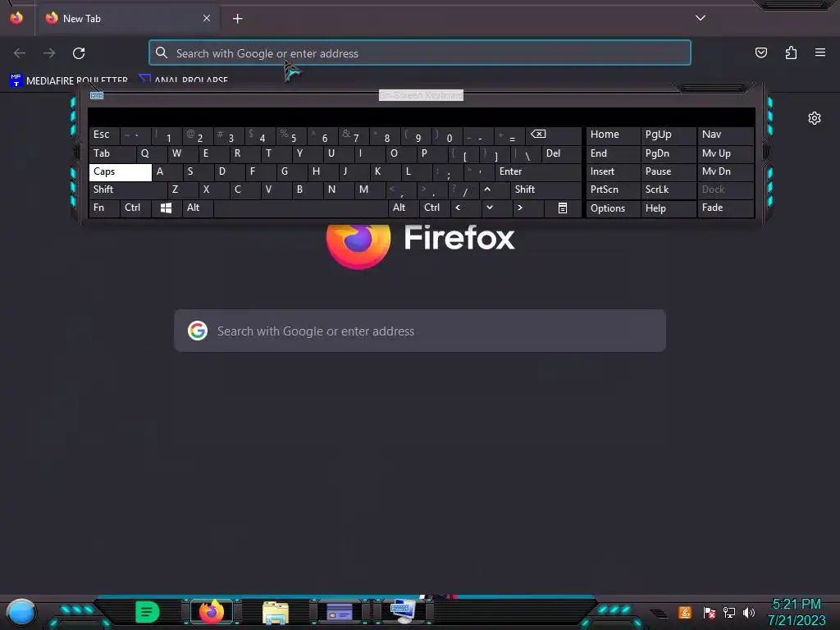The image size is (840, 630).
Task: Focus the address bar search field
Action: pos(420,53)
